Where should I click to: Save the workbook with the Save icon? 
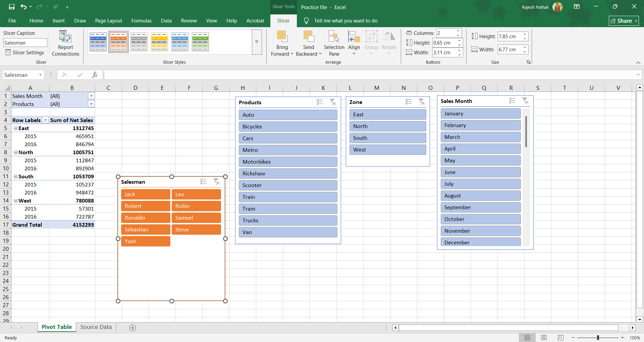(x=12, y=7)
